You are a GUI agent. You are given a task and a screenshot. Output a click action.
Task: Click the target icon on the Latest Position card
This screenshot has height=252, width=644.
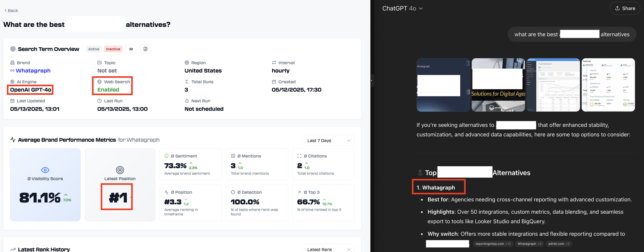[120, 170]
